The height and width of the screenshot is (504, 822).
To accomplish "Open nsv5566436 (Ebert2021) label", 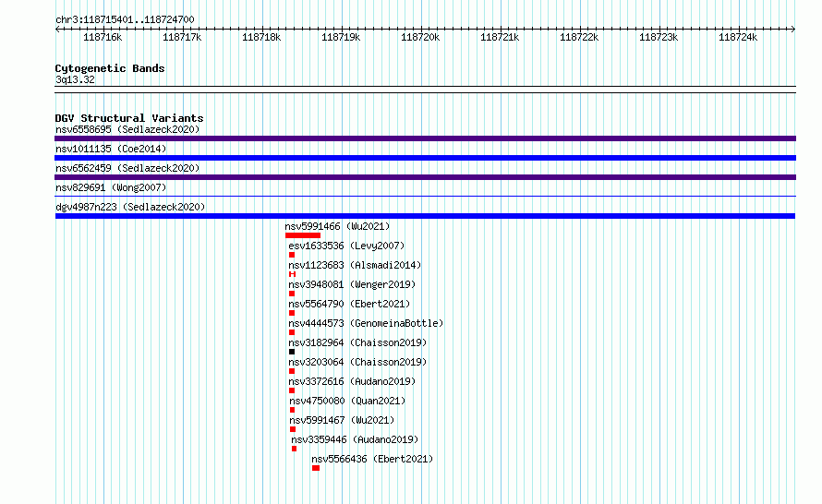I will 372,459.
